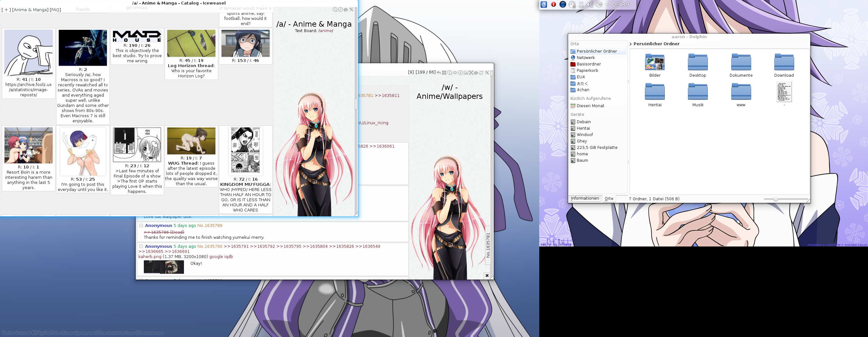Open Klipper scissors clipboard icon
Viewport: 868px width, 337px height.
click(581, 4)
